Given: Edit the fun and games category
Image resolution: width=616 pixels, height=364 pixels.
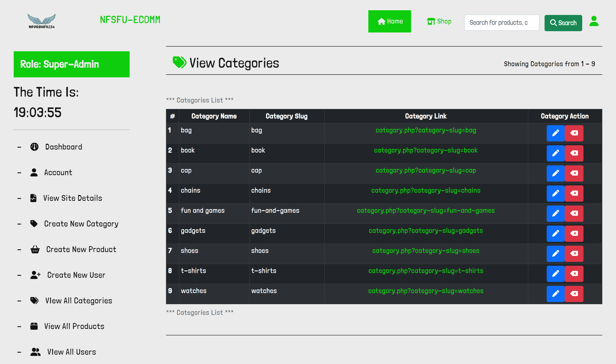Looking at the screenshot, I should (555, 213).
